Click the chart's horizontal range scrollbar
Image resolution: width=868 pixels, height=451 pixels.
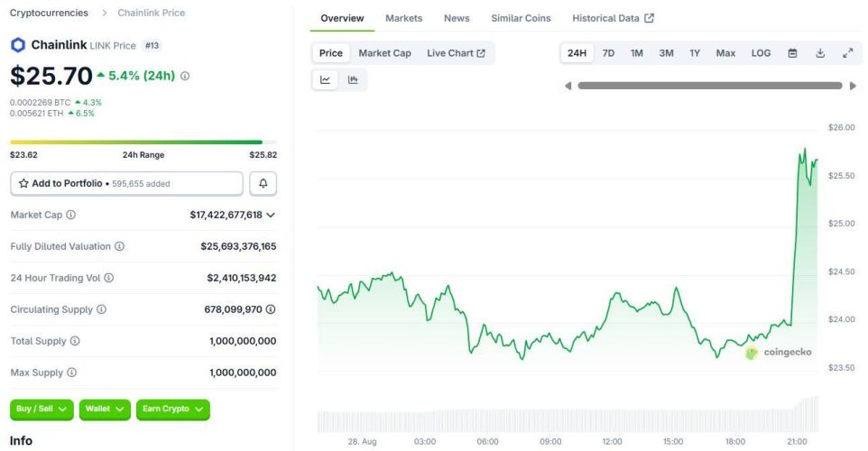pyautogui.click(x=709, y=86)
